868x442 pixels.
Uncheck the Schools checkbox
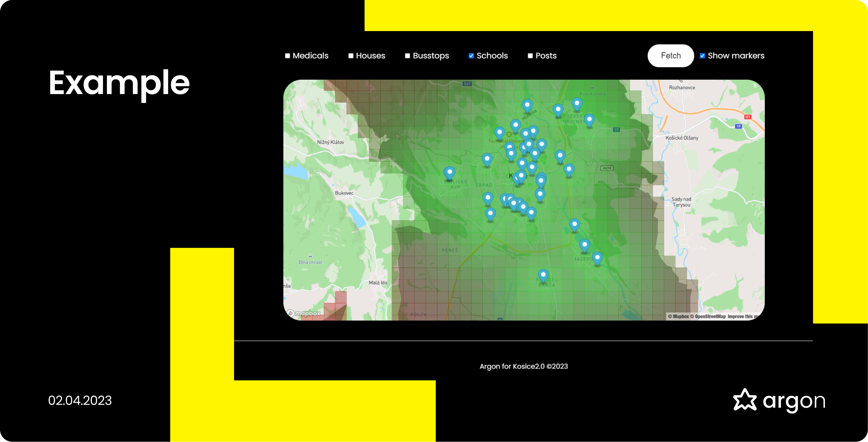(471, 56)
